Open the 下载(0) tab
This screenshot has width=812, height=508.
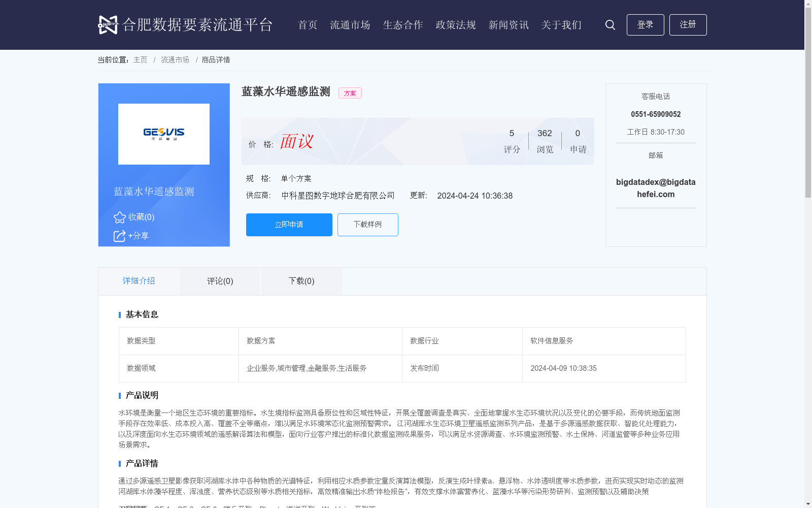click(301, 281)
